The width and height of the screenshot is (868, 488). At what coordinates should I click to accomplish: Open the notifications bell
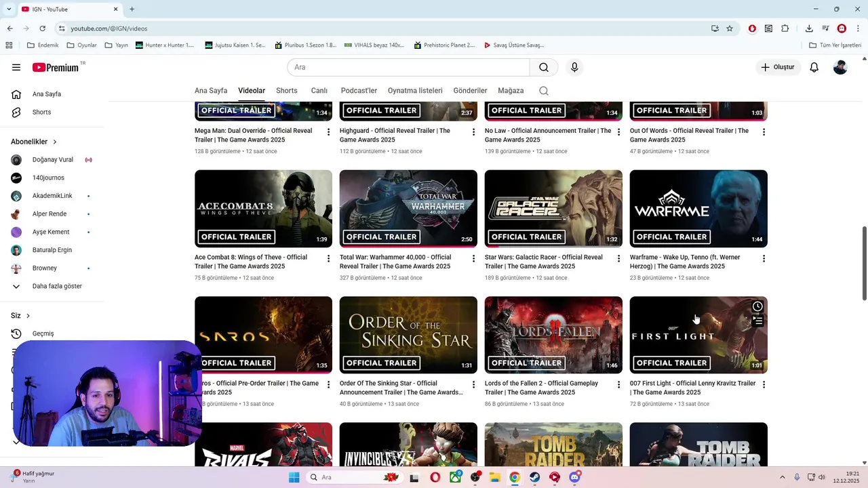[814, 67]
